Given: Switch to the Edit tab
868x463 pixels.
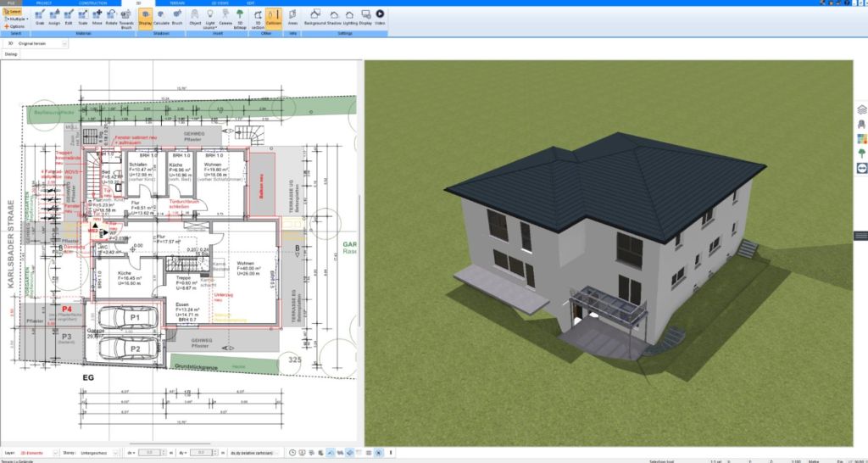Looking at the screenshot, I should point(251,3).
